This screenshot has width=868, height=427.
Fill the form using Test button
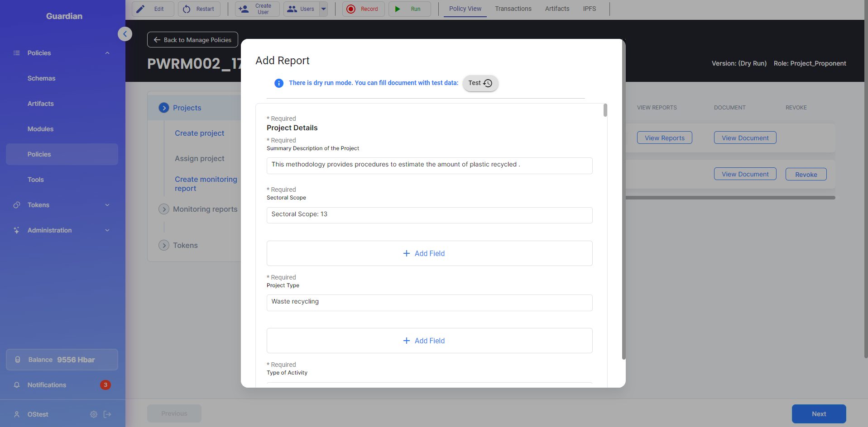pyautogui.click(x=480, y=83)
